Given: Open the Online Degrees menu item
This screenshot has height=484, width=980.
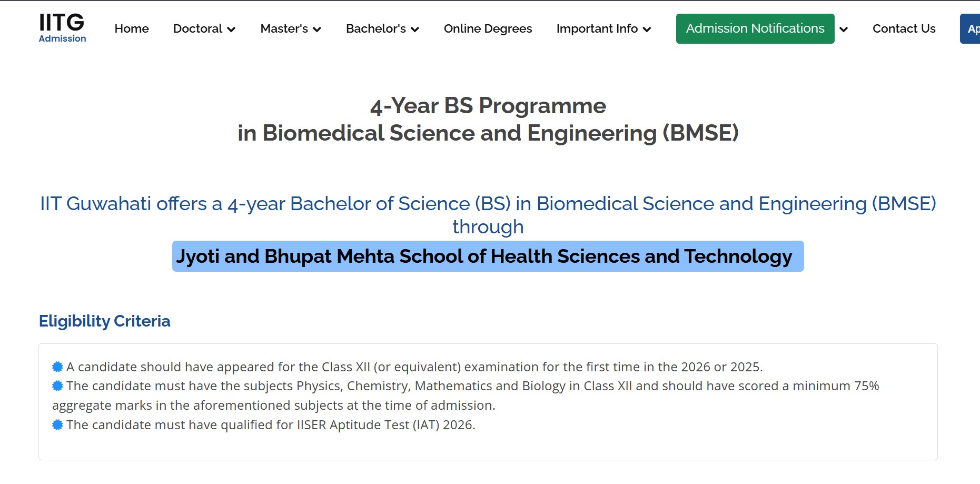Looking at the screenshot, I should (488, 29).
